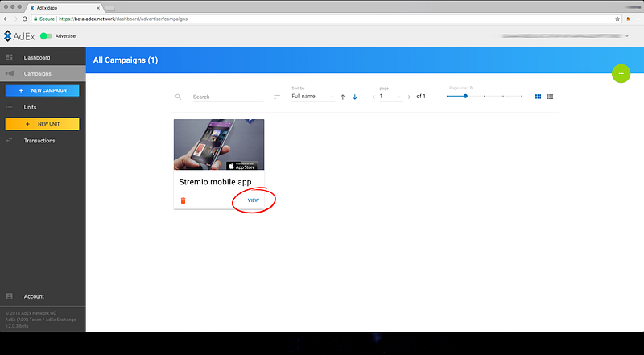This screenshot has height=355, width=644.
Task: Click the browser back arrow
Action: pos(6,19)
